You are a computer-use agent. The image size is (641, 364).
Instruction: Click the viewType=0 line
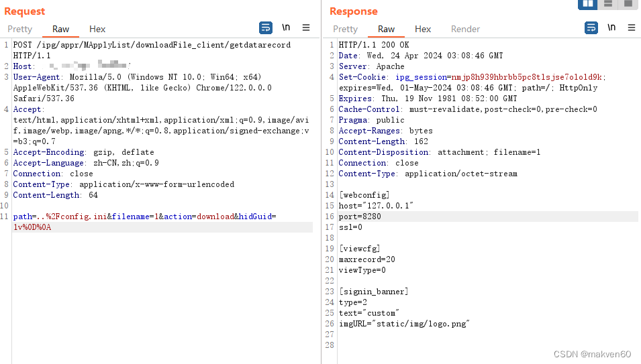pyautogui.click(x=362, y=270)
